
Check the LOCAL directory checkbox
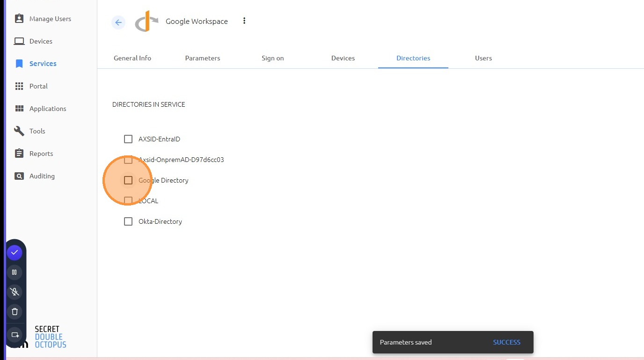pos(128,201)
